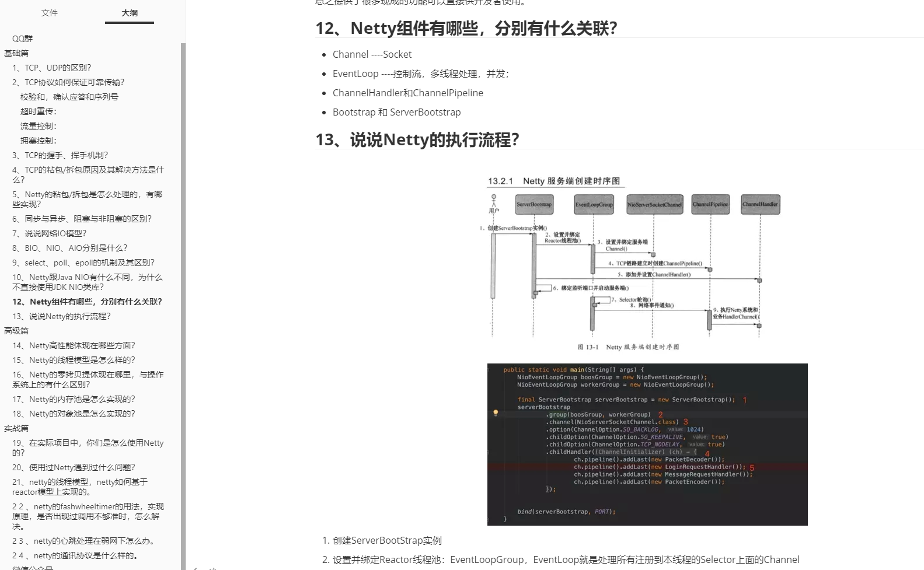Go to 3、TCP的握手、挥手机制?
This screenshot has width=924, height=570.
coord(60,155)
